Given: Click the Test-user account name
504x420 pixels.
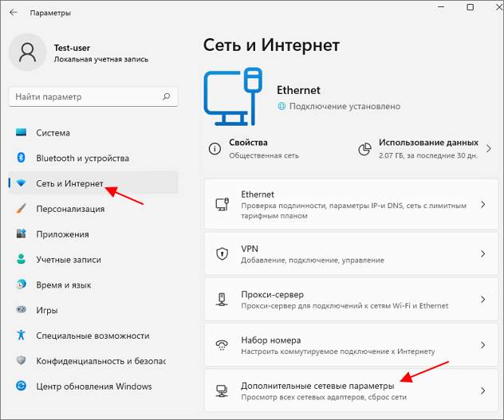Looking at the screenshot, I should (72, 48).
